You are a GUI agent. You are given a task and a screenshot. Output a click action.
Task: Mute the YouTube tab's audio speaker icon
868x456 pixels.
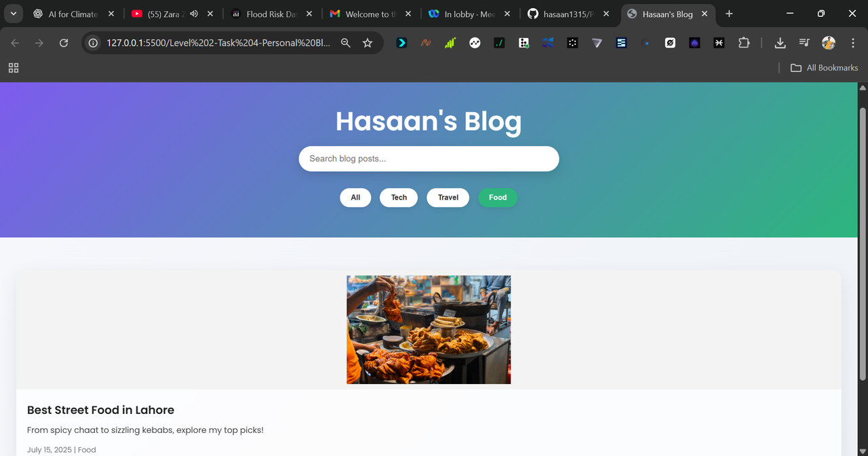pos(194,14)
